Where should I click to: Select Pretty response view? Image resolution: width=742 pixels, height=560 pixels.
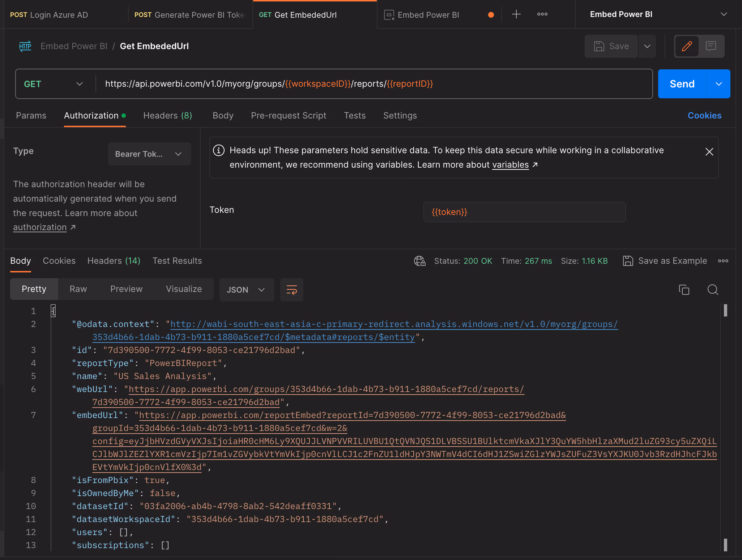[x=34, y=289]
